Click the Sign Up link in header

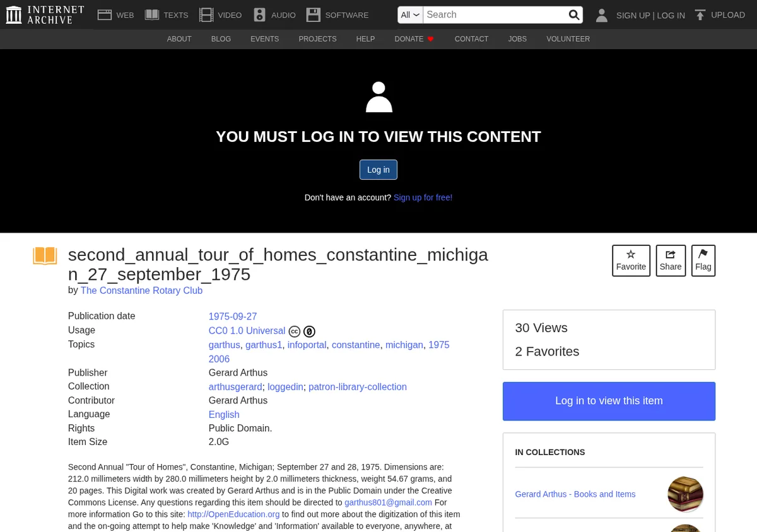click(x=633, y=15)
